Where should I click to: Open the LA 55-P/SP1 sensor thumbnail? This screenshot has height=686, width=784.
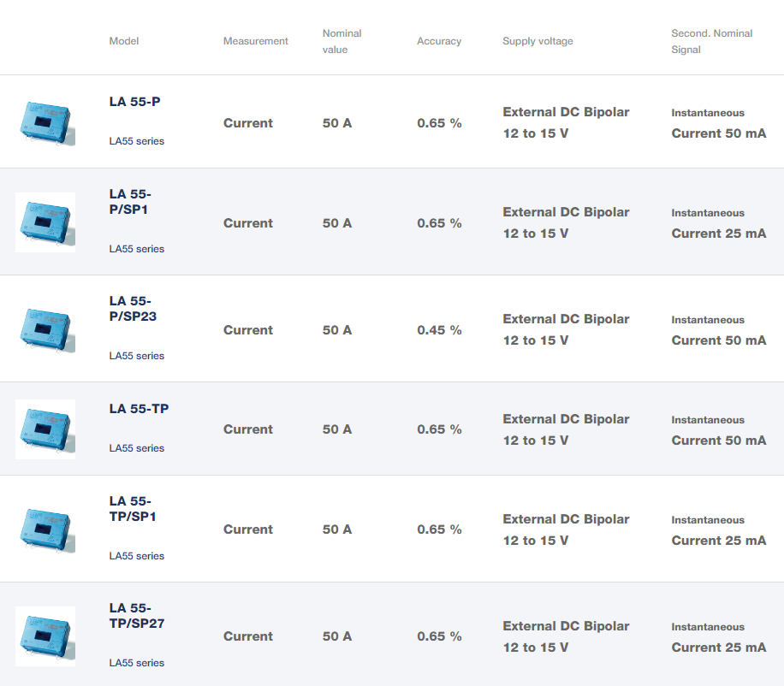click(x=45, y=222)
